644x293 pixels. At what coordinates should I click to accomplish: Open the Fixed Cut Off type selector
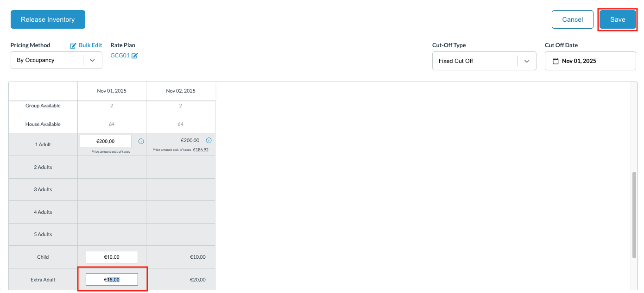(477, 61)
